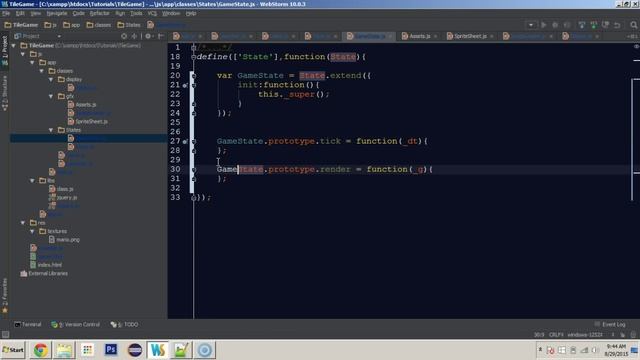
Task: Click the WebStorm taskbar icon
Action: 158,350
